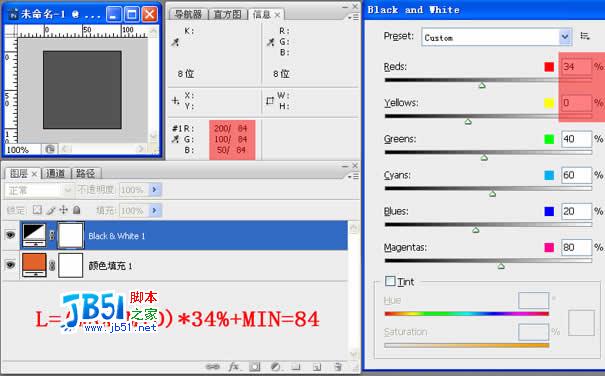Click the Reds value field
605x376 pixels.
pos(576,67)
